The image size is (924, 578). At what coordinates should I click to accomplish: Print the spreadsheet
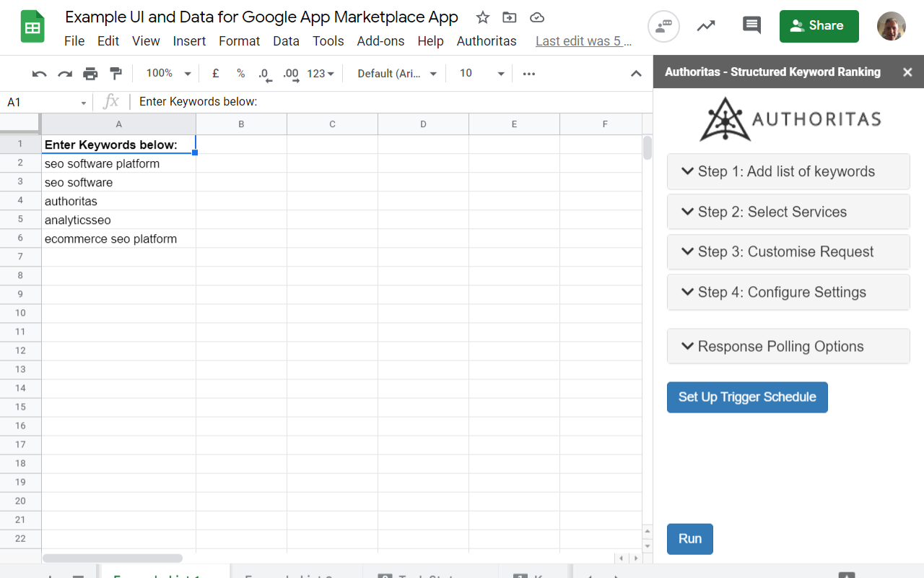[90, 73]
